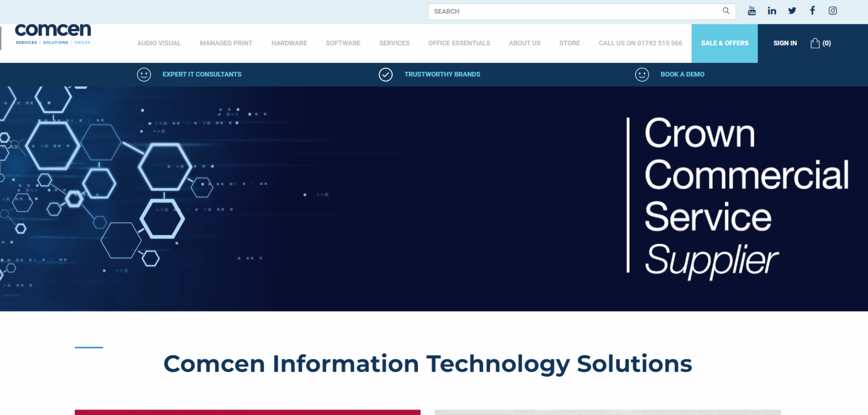Viewport: 868px width, 415px height.
Task: Open the Sale & Offers page
Action: coord(724,43)
